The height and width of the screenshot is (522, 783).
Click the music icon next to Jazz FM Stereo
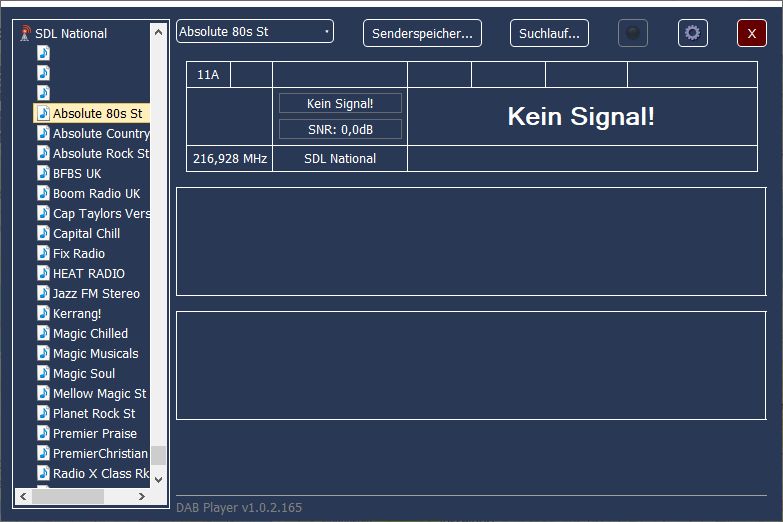coord(43,293)
